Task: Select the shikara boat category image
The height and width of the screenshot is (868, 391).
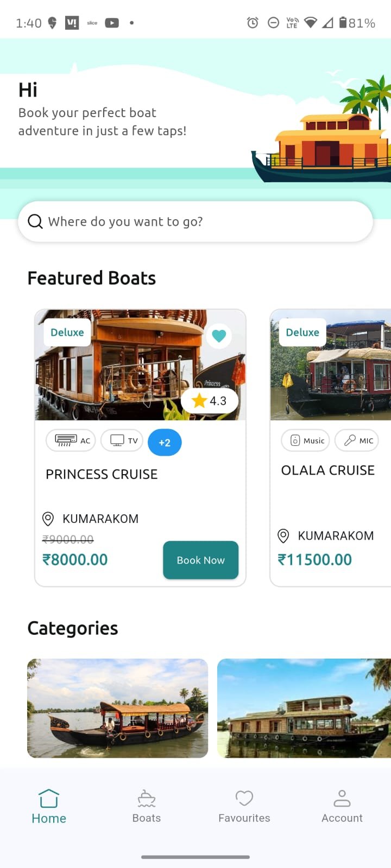Action: tap(117, 708)
